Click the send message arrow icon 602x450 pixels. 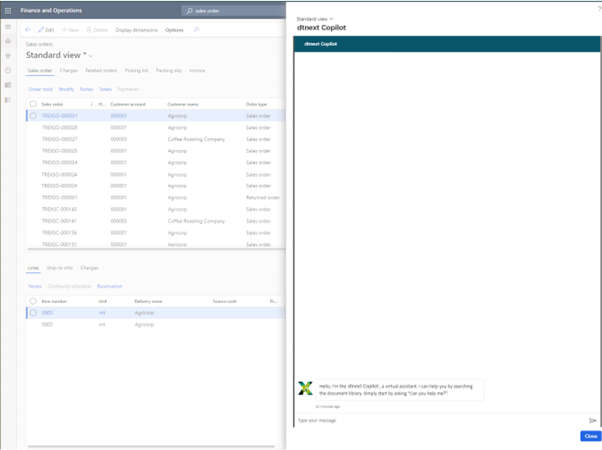pyautogui.click(x=592, y=420)
